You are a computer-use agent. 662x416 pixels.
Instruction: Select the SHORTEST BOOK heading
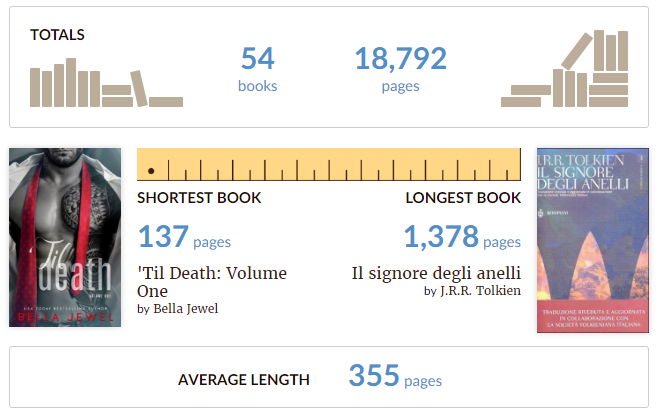click(199, 198)
